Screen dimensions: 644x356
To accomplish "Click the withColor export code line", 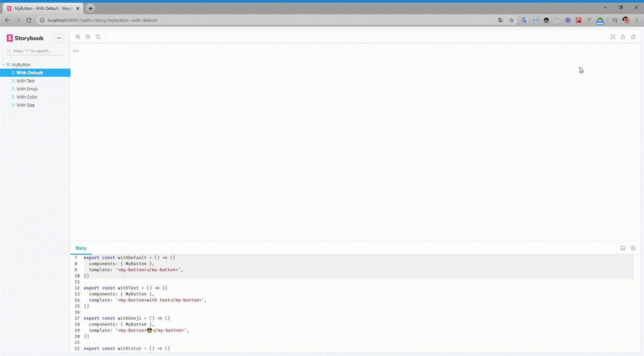I will pyautogui.click(x=126, y=349).
